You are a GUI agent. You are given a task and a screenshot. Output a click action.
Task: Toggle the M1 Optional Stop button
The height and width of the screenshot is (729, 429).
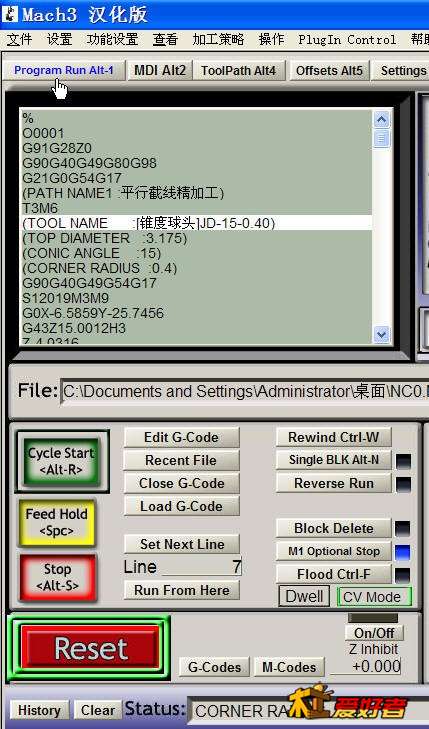(x=334, y=551)
